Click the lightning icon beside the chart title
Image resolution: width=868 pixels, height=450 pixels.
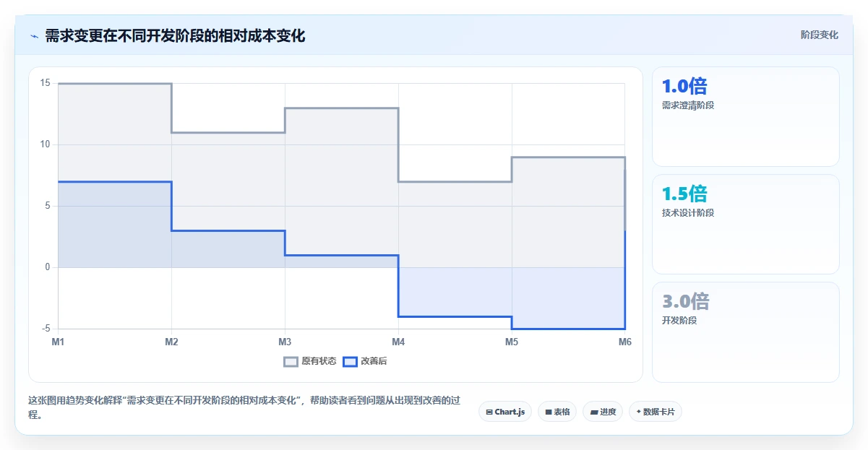(x=35, y=36)
